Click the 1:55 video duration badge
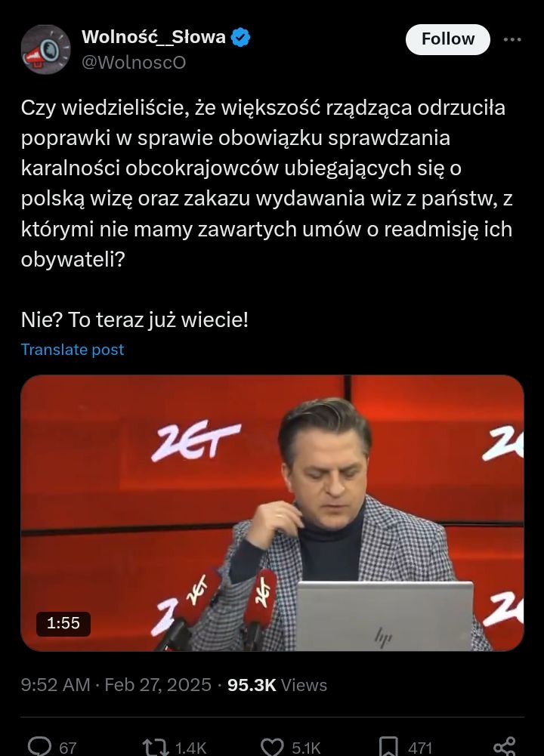Viewport: 544px width, 756px height. pos(63,623)
